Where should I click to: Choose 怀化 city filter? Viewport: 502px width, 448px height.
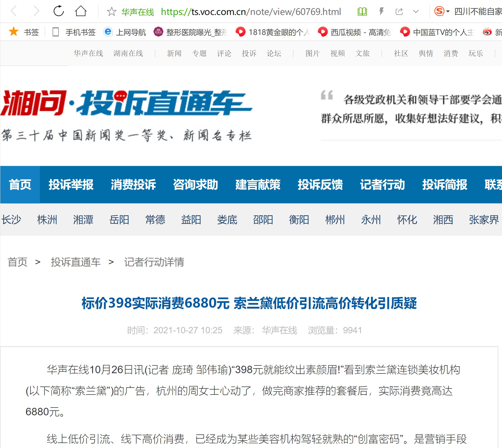click(x=407, y=220)
